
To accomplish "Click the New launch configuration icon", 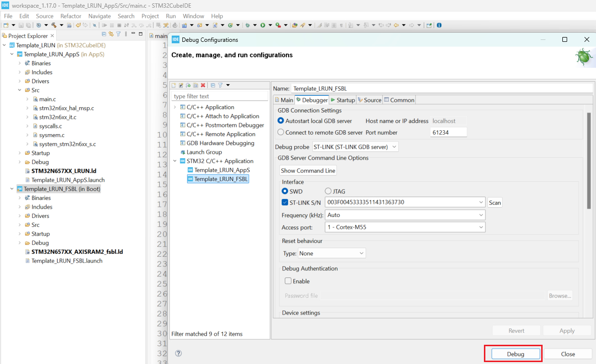I will (x=174, y=85).
